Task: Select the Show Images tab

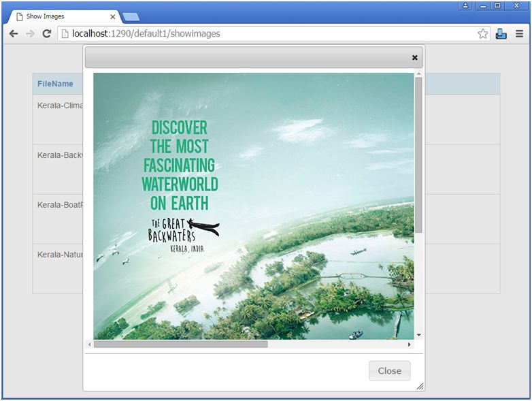Action: (65, 16)
